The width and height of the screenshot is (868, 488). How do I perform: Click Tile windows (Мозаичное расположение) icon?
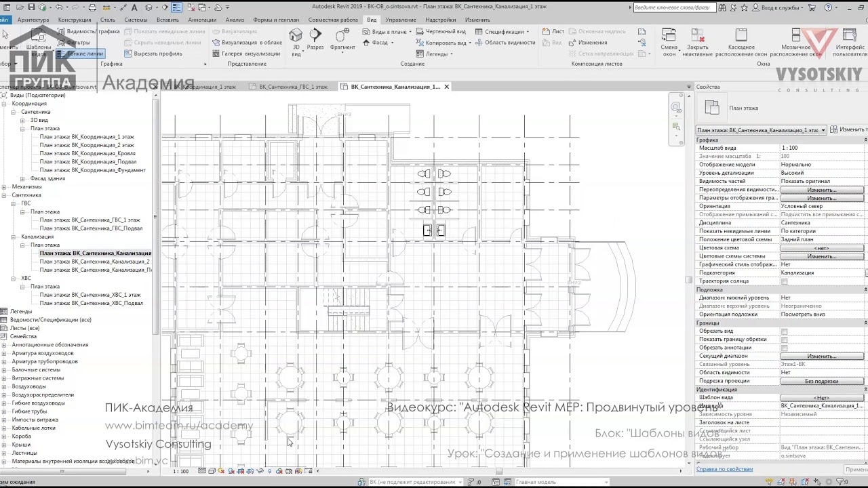pos(795,41)
